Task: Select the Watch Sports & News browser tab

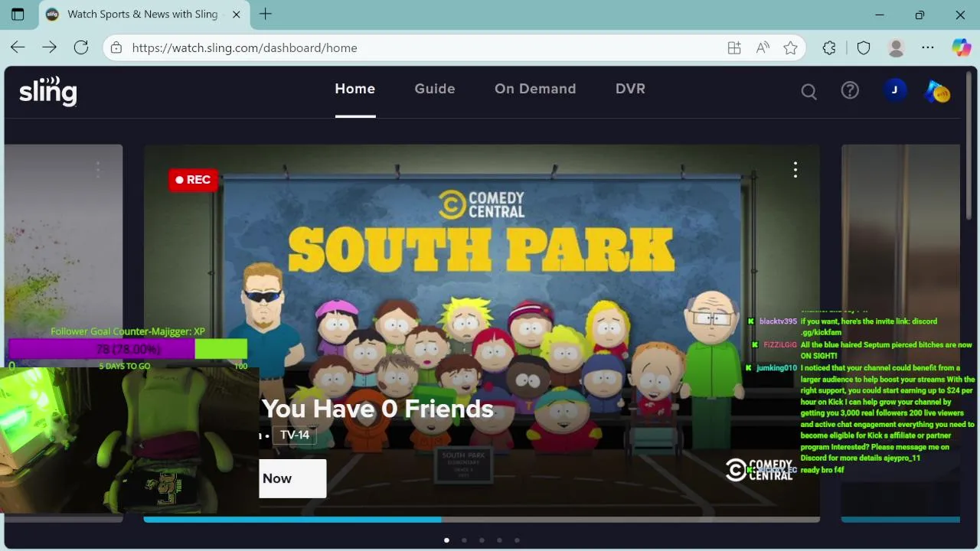Action: 142,15
